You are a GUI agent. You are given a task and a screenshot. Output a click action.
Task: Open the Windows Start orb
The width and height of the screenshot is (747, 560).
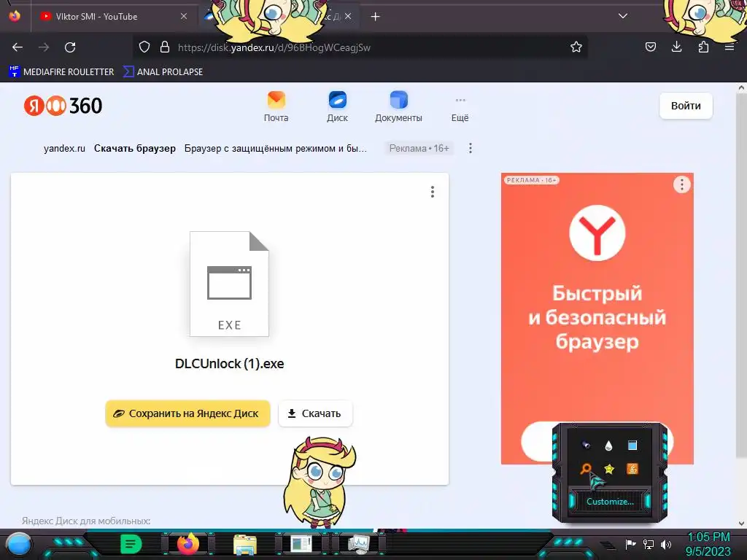click(19, 544)
